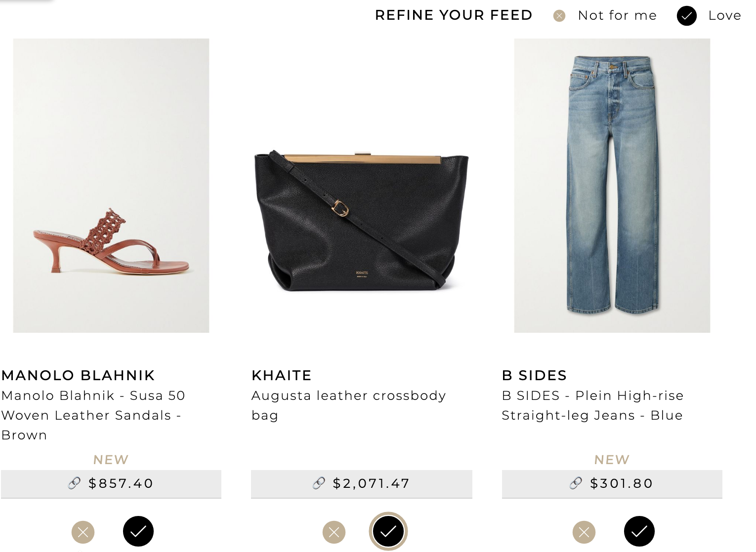Open the $857.40 price button
Viewport: 756px width, 552px height.
[x=111, y=484]
